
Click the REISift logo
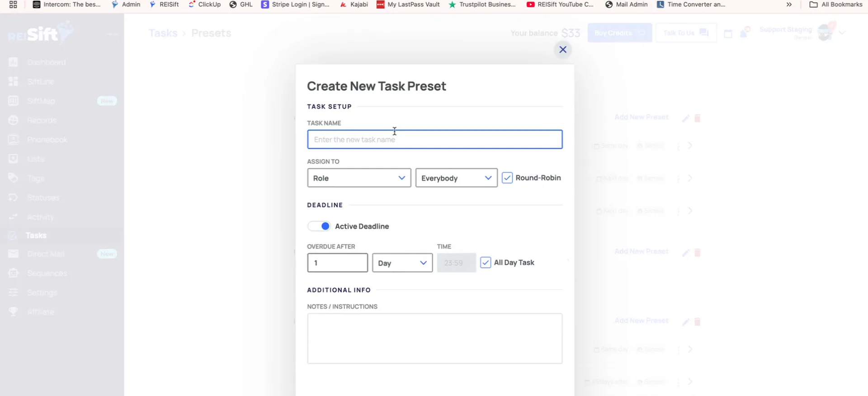[x=41, y=33]
